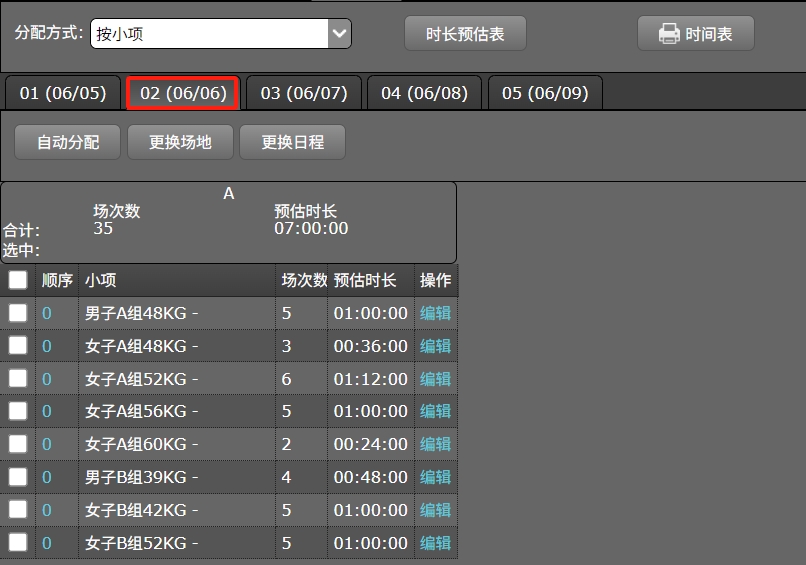Click the 小项 column header
Screen dimensions: 806x565
tap(100, 281)
